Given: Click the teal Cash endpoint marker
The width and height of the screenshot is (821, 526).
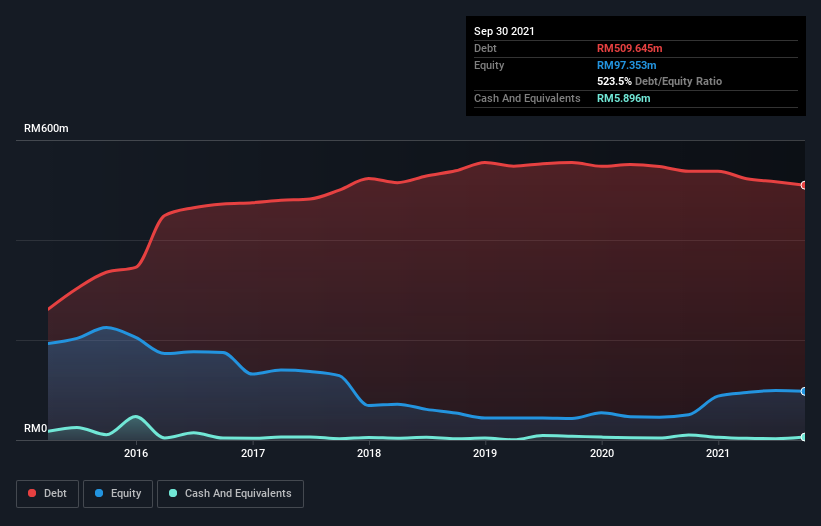Looking at the screenshot, I should (x=804, y=437).
